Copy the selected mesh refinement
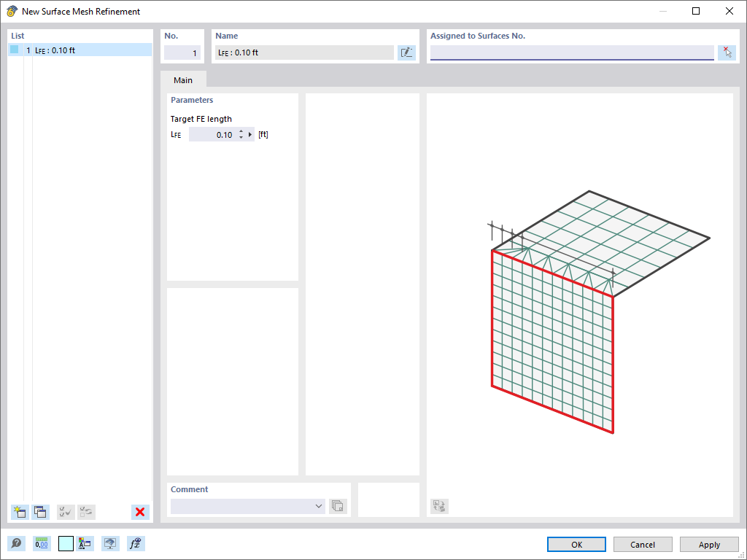 (x=41, y=512)
